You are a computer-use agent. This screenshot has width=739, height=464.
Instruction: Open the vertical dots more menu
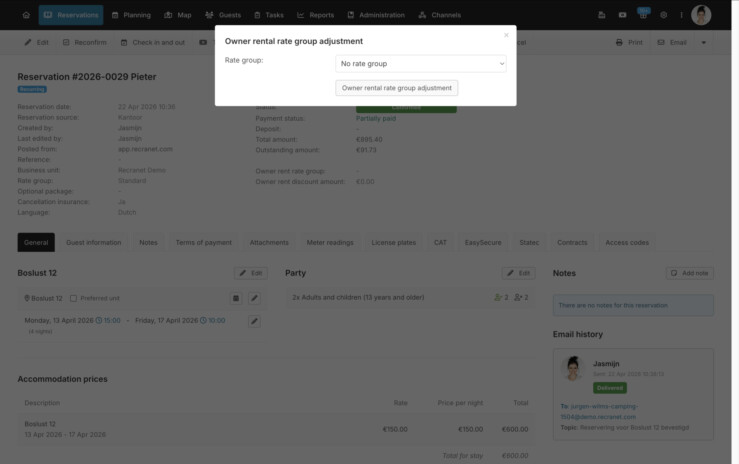pos(681,15)
